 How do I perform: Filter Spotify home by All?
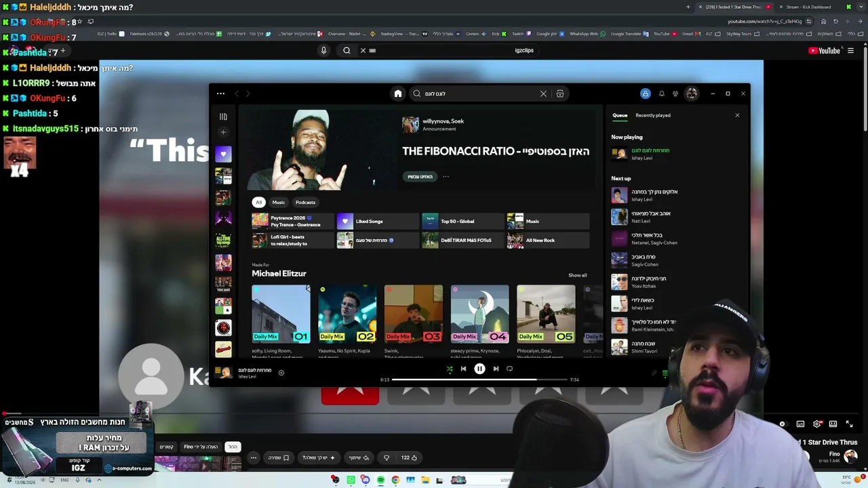(x=258, y=202)
